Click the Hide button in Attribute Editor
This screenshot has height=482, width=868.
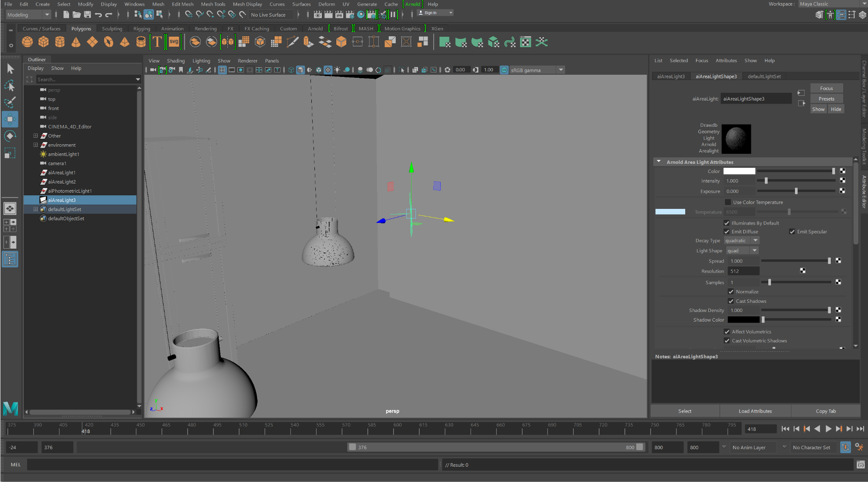pos(836,109)
